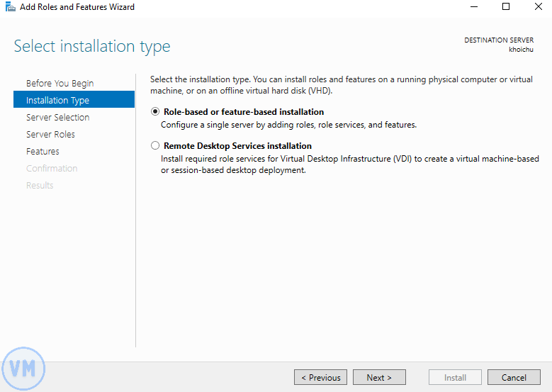Viewport: 552px width, 392px height.
Task: Click the destination server name khoichu
Action: (x=521, y=49)
